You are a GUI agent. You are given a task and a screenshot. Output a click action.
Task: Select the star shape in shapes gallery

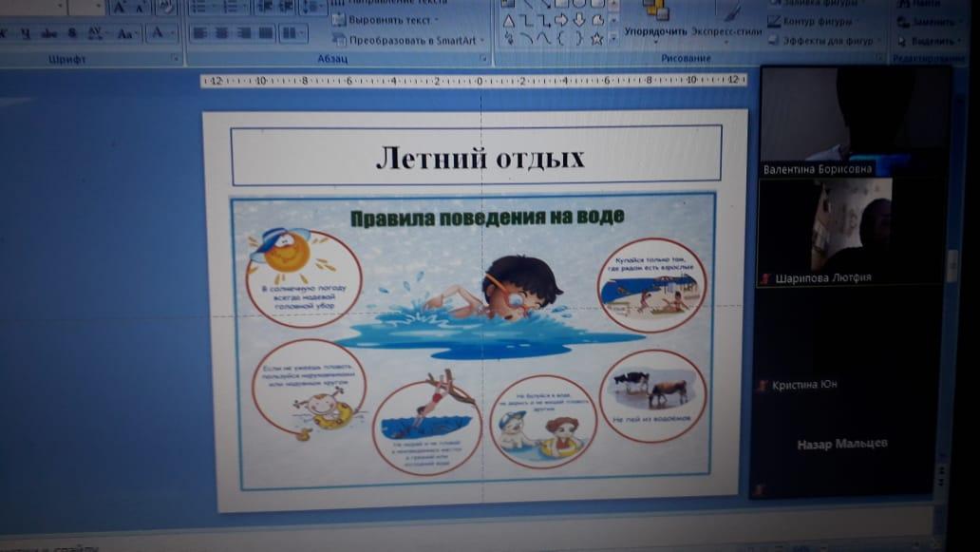(596, 39)
